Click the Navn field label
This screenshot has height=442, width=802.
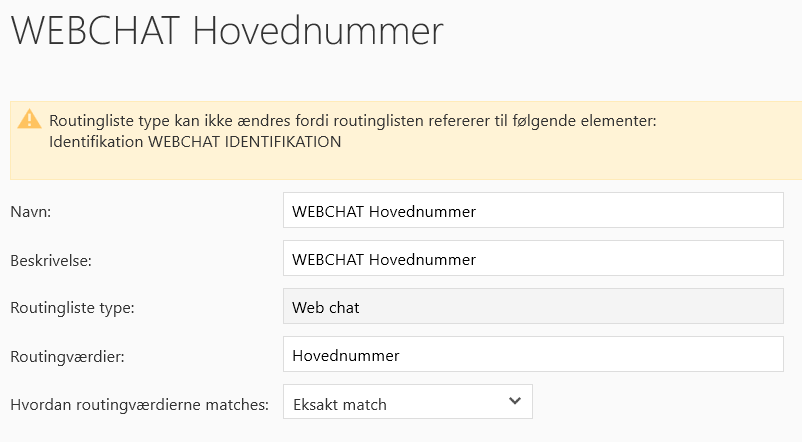[30, 212]
